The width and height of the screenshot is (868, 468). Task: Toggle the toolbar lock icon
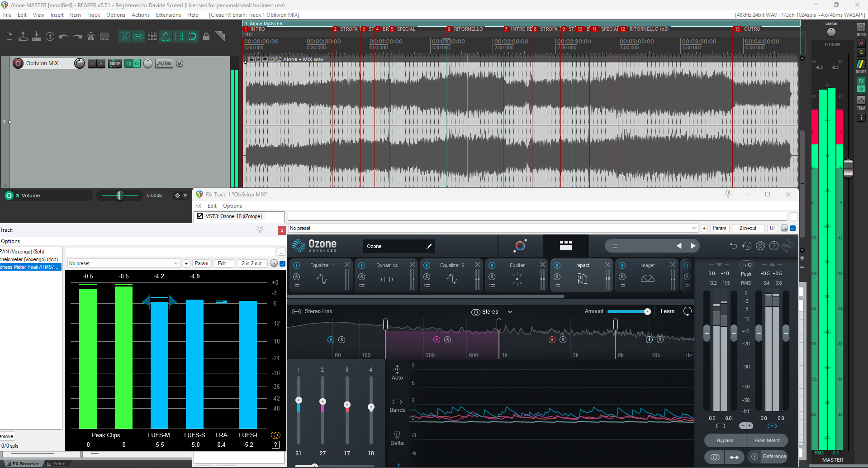pyautogui.click(x=206, y=36)
